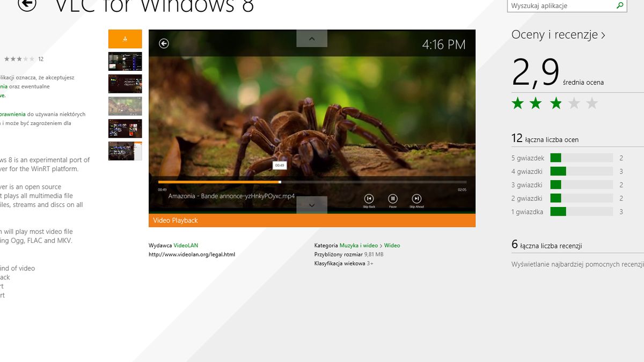The height and width of the screenshot is (362, 644).
Task: Click the first green rating star
Action: point(517,103)
